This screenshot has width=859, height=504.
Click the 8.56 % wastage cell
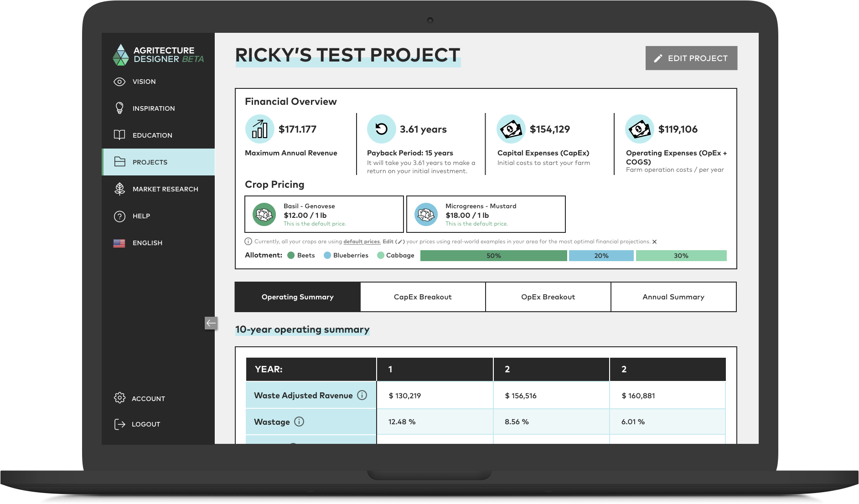pos(552,422)
